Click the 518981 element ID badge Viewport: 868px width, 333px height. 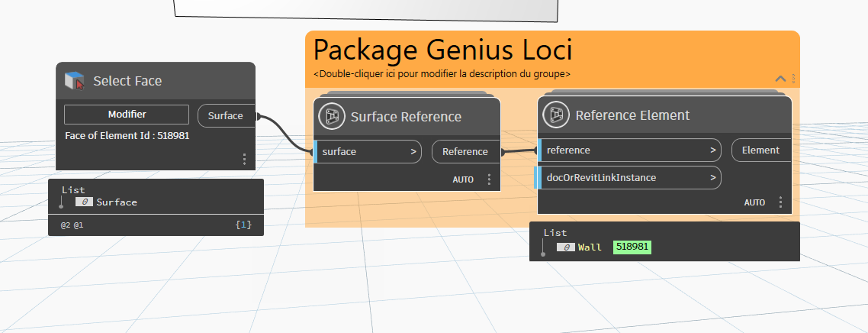click(x=632, y=247)
